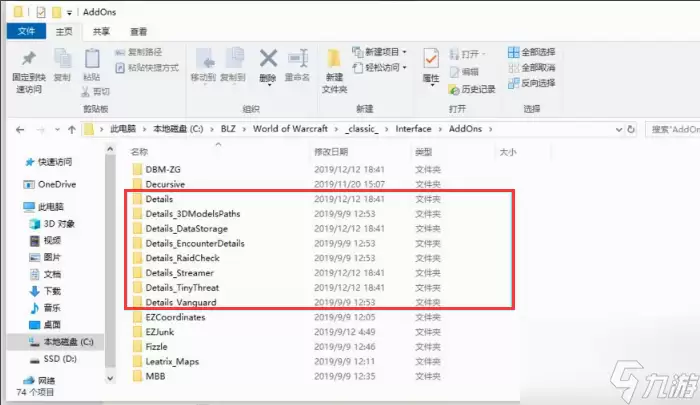Select Quick access (快速访问) in sidebar
The image size is (700, 405).
click(x=49, y=162)
